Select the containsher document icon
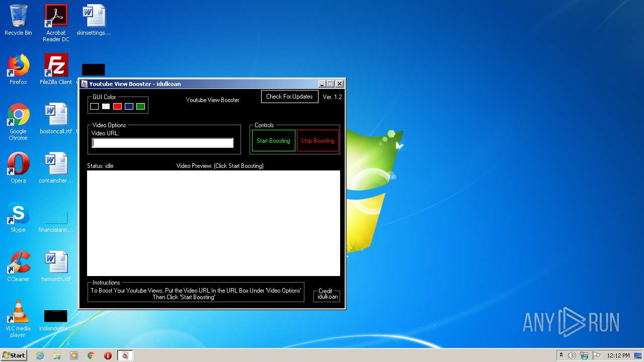This screenshot has height=362, width=644. point(56,168)
